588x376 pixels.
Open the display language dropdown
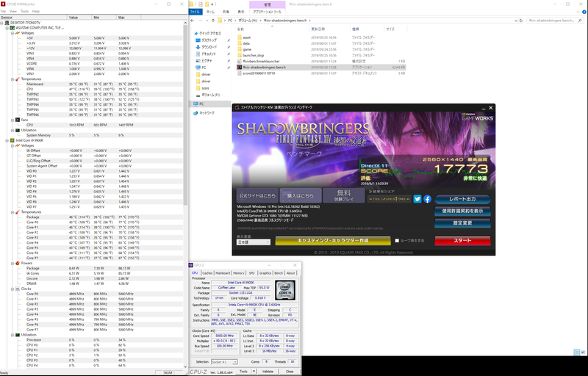pos(254,242)
